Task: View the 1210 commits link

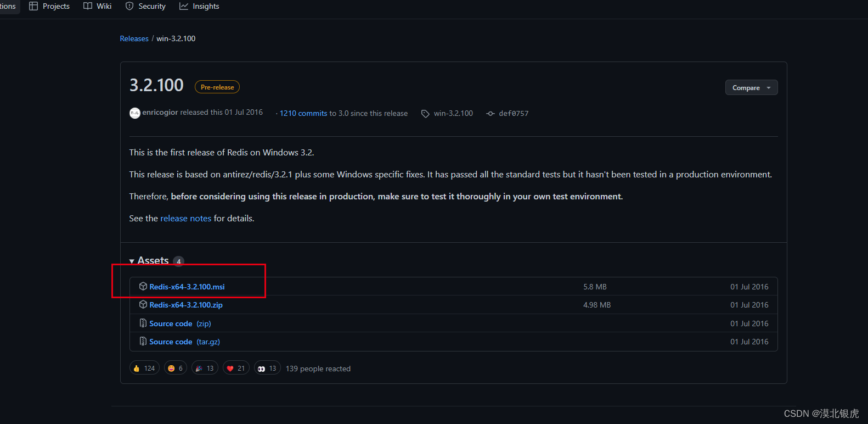Action: pyautogui.click(x=303, y=113)
